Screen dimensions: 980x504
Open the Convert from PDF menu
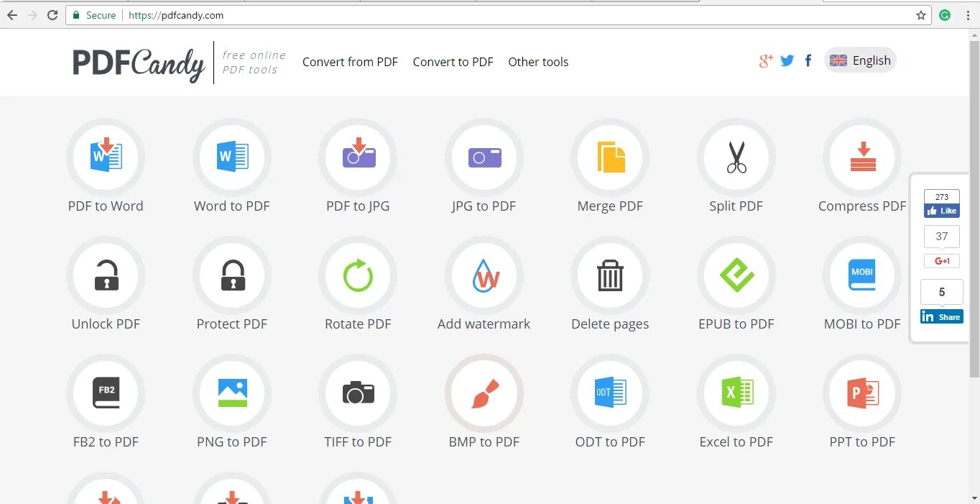[350, 62]
